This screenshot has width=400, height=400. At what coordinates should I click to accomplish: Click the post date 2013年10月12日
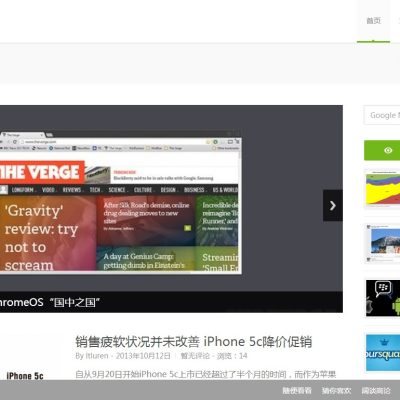point(143,356)
